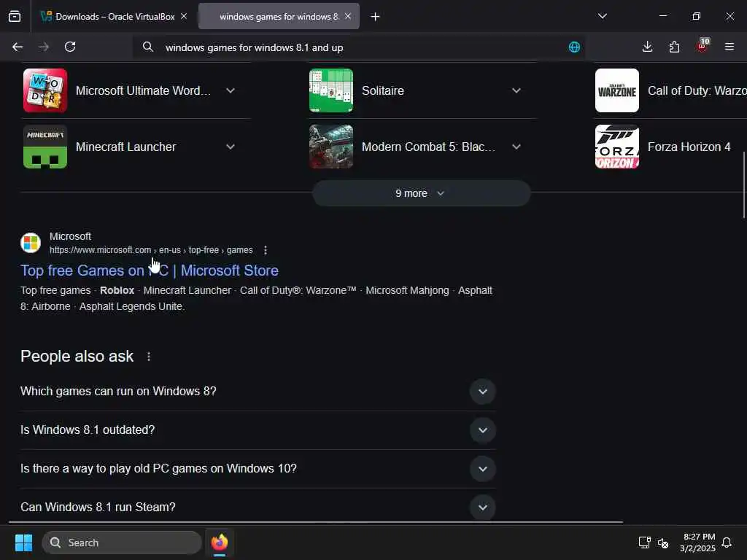The width and height of the screenshot is (747, 560).
Task: Expand the Modern Combat 5 entry
Action: 516,147
